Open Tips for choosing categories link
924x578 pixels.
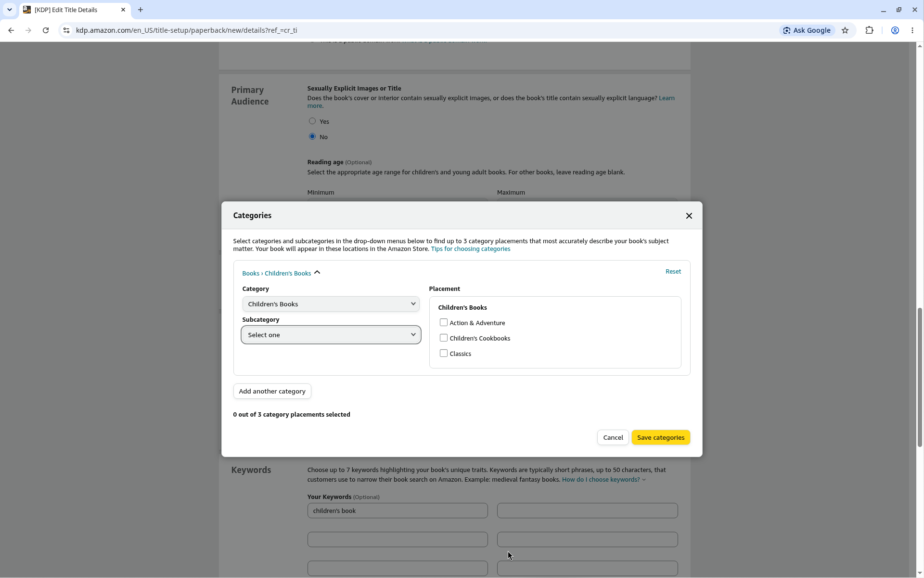point(470,249)
